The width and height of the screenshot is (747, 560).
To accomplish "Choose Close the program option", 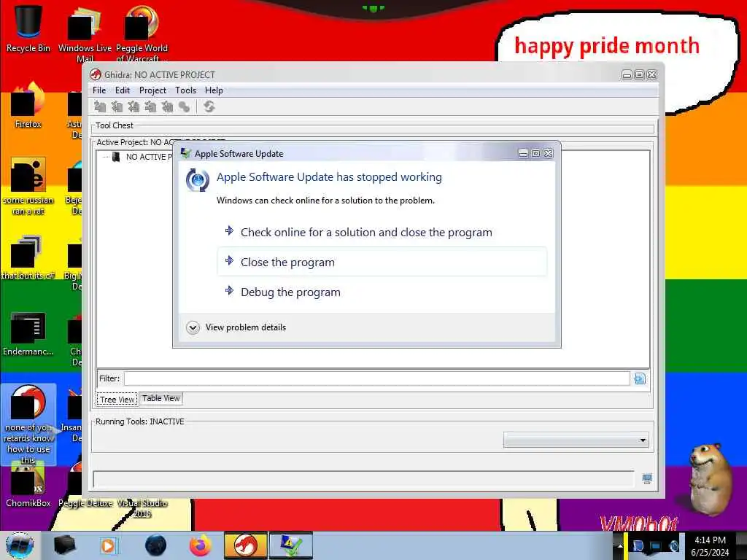I will pos(382,262).
